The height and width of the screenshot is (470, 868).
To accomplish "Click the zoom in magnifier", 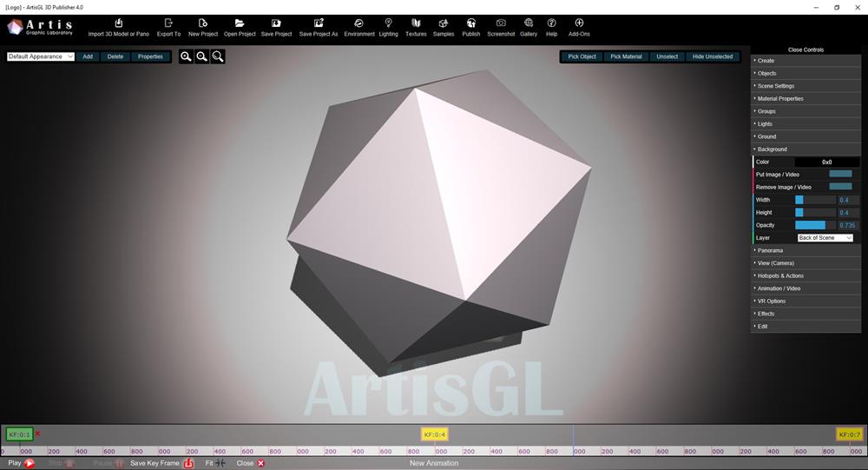I will tap(186, 56).
